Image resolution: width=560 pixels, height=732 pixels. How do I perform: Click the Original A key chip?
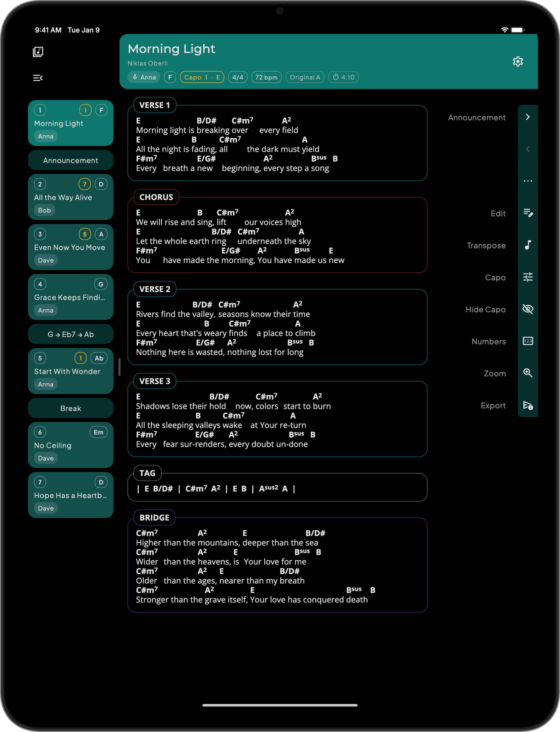point(305,77)
